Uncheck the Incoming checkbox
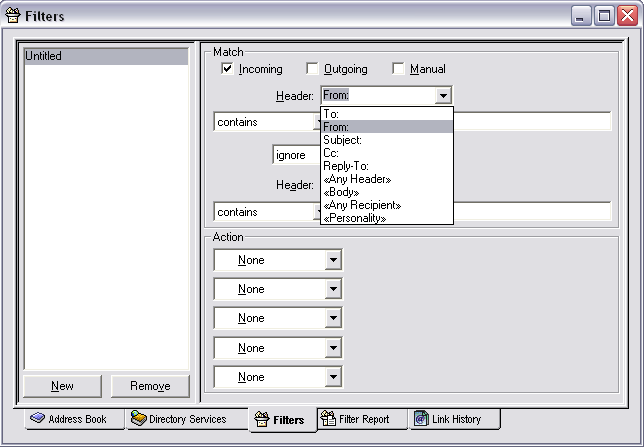The width and height of the screenshot is (644, 447). 227,69
